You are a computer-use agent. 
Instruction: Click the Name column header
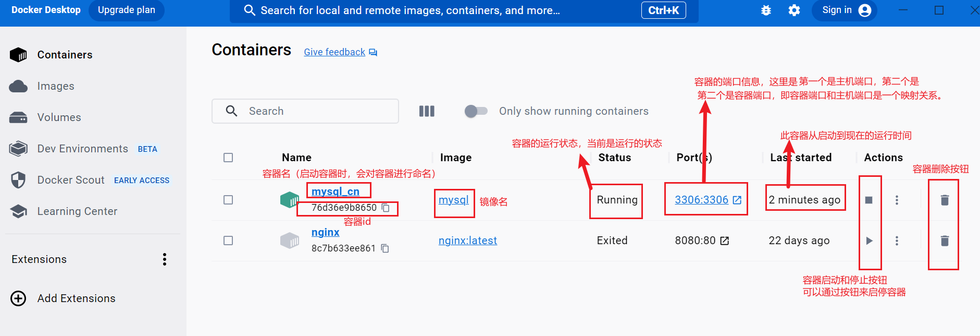point(296,158)
